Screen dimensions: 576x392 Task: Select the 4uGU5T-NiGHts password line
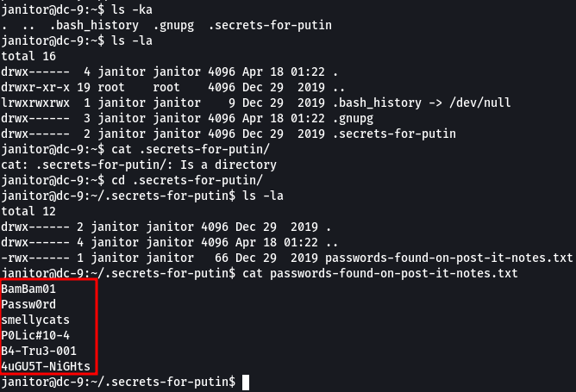click(x=47, y=366)
